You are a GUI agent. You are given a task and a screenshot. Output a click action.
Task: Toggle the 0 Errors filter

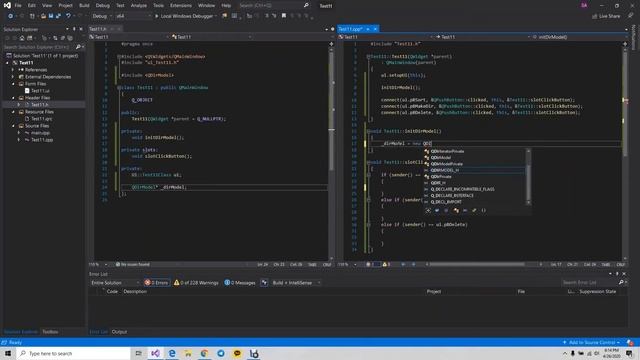point(157,282)
